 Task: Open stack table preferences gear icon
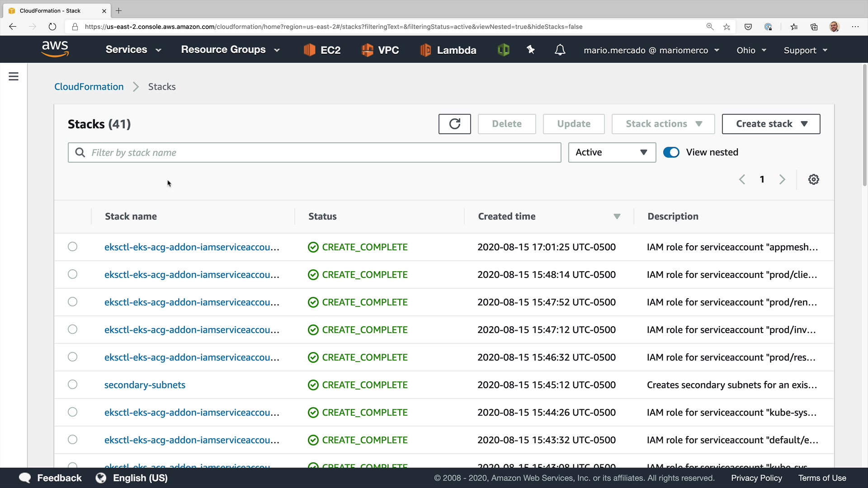813,179
